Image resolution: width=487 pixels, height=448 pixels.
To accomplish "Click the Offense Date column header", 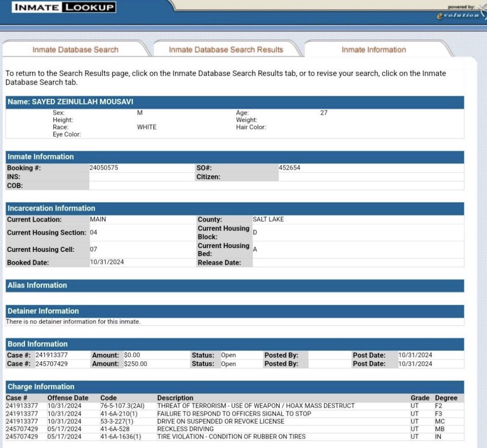I will tap(68, 398).
